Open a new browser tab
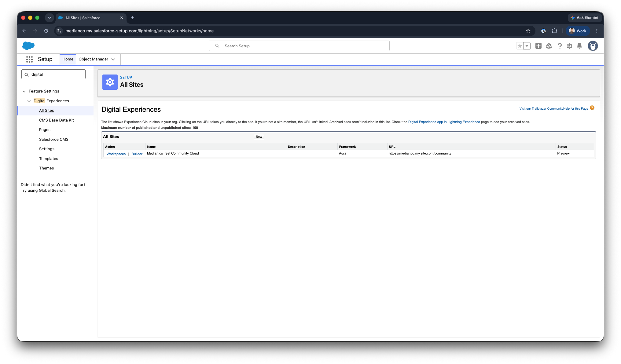The width and height of the screenshot is (621, 364). (133, 18)
